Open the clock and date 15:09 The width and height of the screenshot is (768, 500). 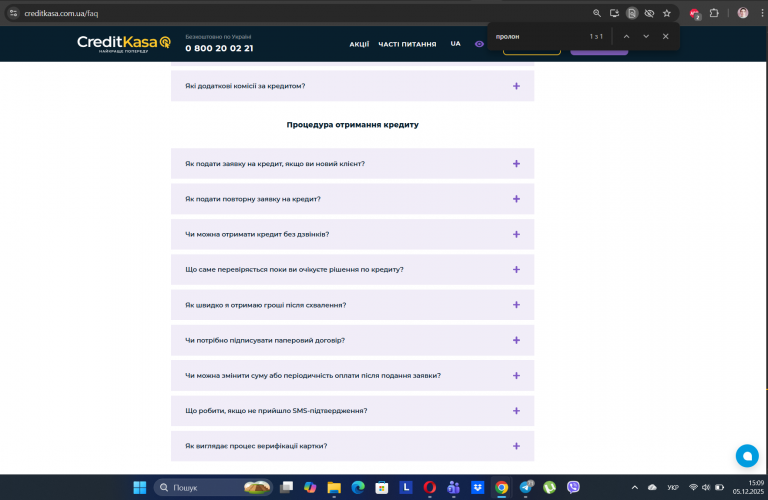[x=748, y=487]
